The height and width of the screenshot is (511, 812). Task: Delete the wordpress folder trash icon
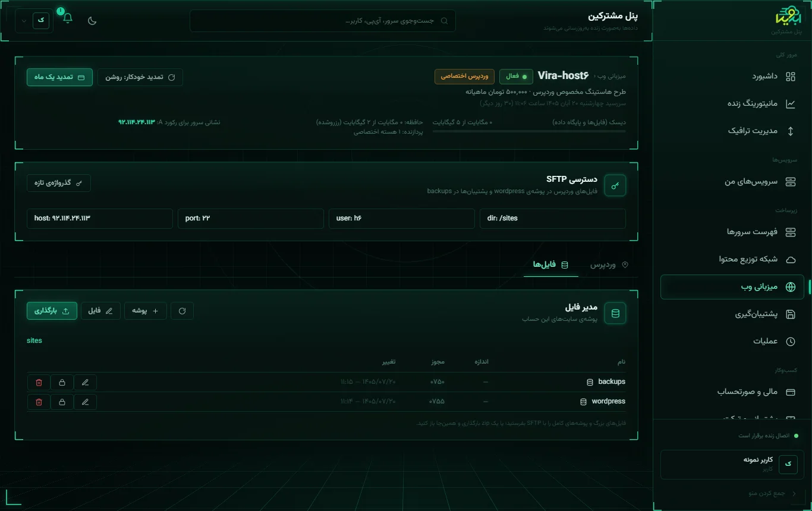pos(39,402)
